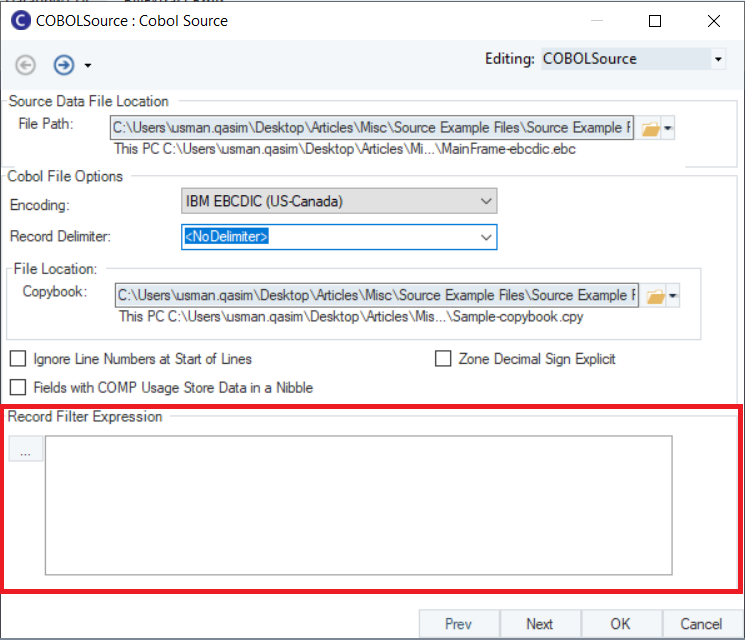The image size is (745, 640).
Task: Click inside the Record Filter Expression text area
Action: pyautogui.click(x=358, y=504)
